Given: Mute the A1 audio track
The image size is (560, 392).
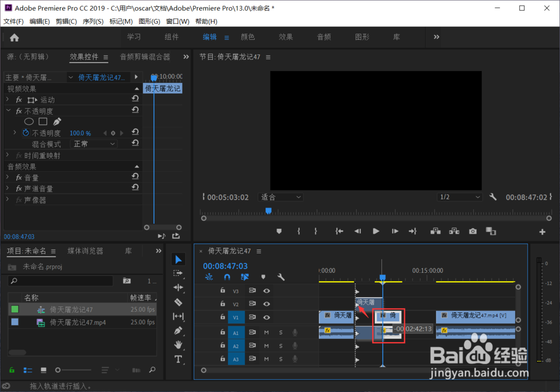Looking at the screenshot, I should (x=267, y=333).
